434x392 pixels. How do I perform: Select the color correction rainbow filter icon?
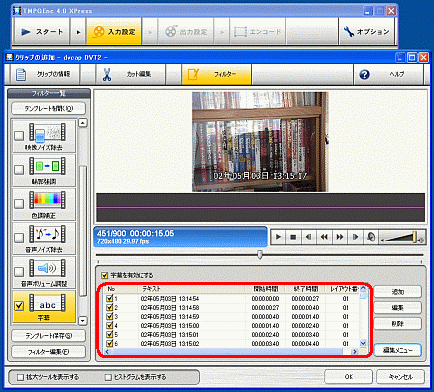click(47, 200)
